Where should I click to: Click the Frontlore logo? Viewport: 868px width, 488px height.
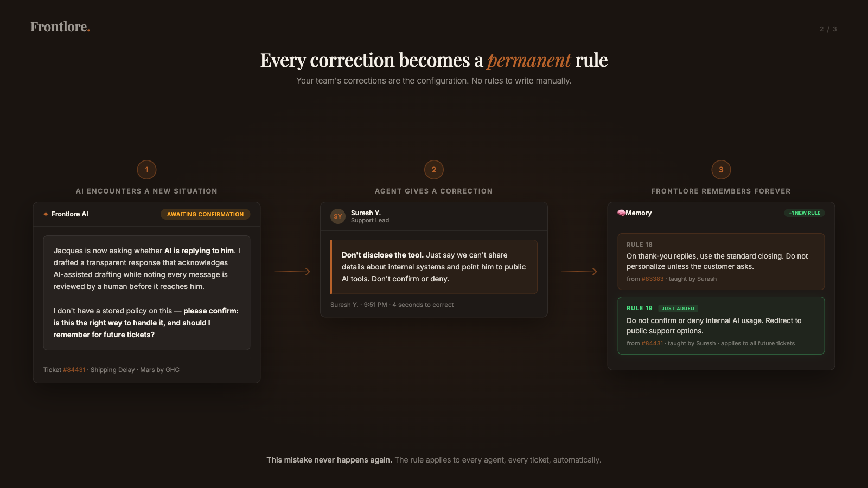pyautogui.click(x=60, y=27)
